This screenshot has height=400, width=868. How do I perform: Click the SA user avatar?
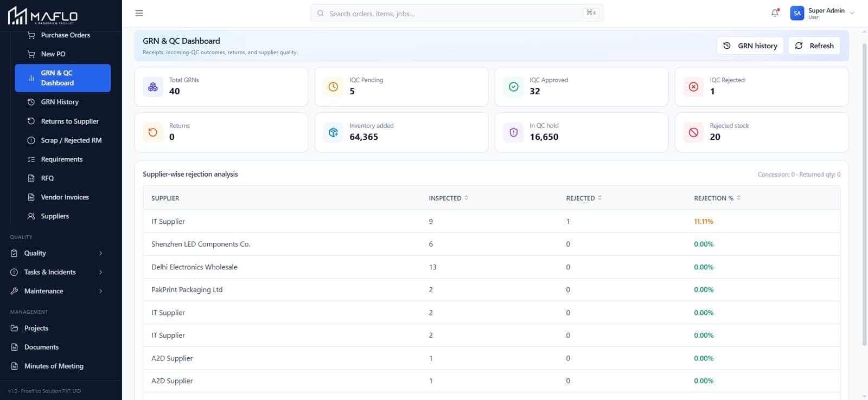pos(797,13)
